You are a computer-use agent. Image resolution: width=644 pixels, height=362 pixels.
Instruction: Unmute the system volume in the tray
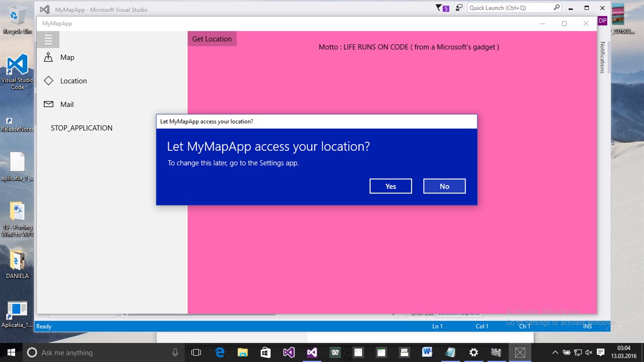588,352
